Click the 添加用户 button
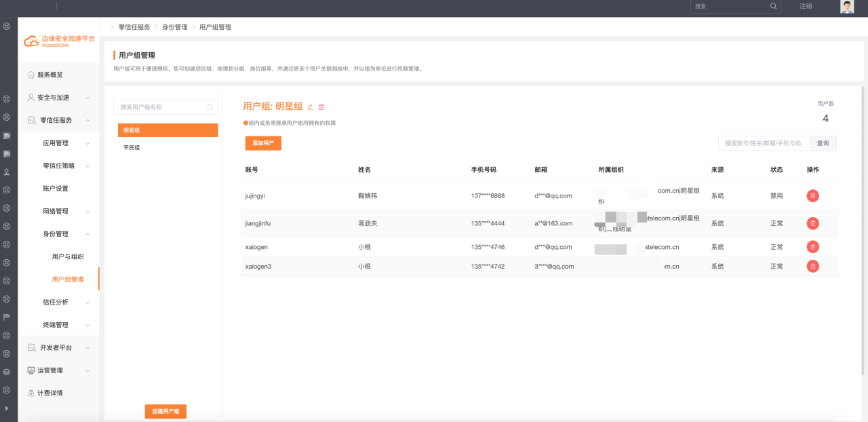The image size is (868, 422). tap(263, 143)
